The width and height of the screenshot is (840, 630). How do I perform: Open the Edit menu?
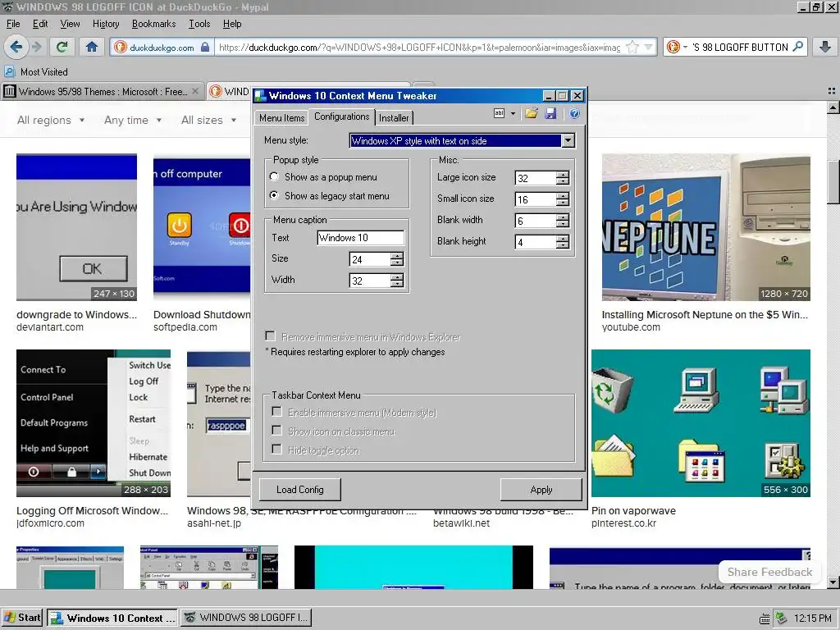(x=40, y=24)
